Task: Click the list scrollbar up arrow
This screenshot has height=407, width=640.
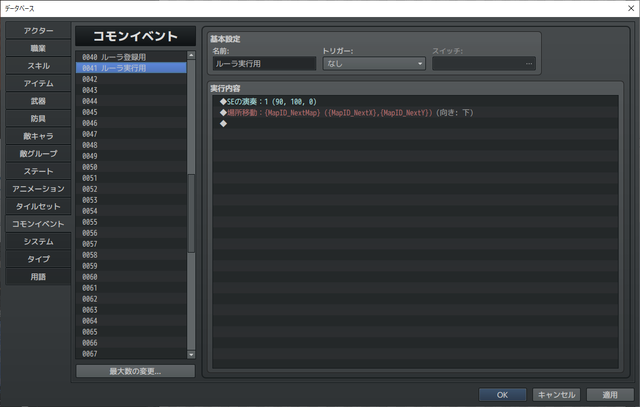Action: (x=191, y=55)
